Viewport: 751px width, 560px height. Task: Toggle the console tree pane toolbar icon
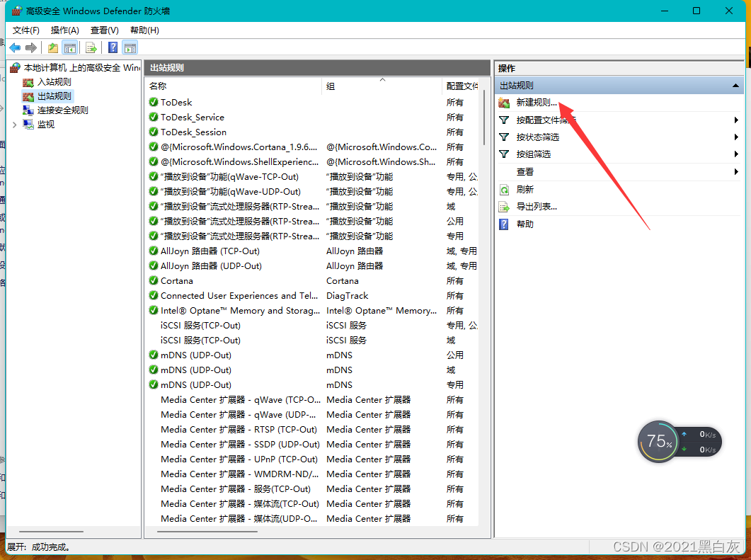(x=70, y=48)
